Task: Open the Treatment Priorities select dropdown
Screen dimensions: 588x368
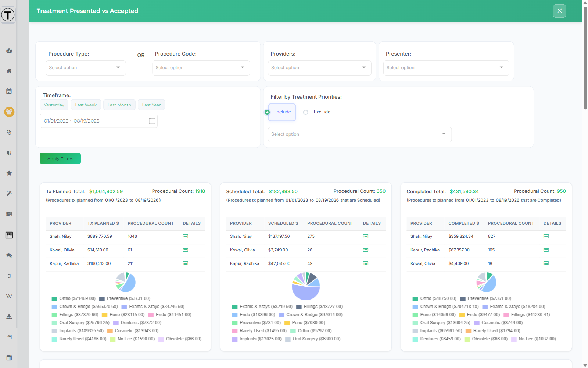Action: tap(360, 135)
